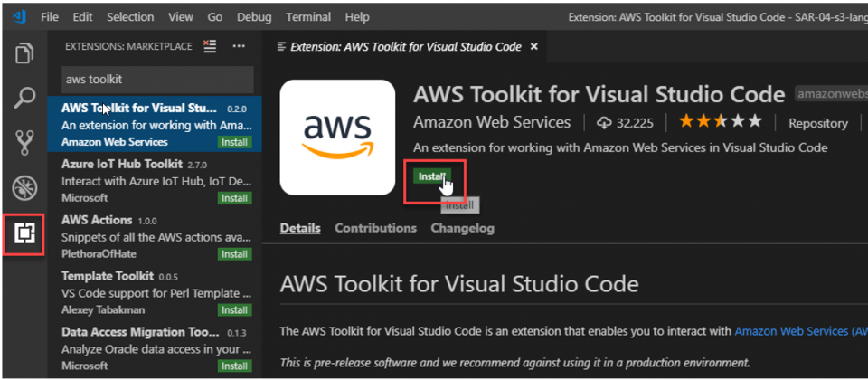Click the download count cloud icon
The image size is (868, 380).
click(x=603, y=123)
